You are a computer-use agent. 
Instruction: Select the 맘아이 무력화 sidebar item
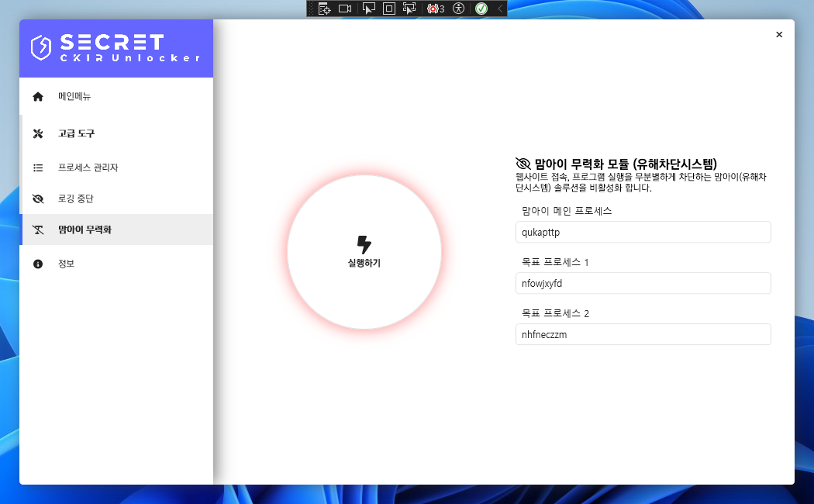tap(116, 230)
